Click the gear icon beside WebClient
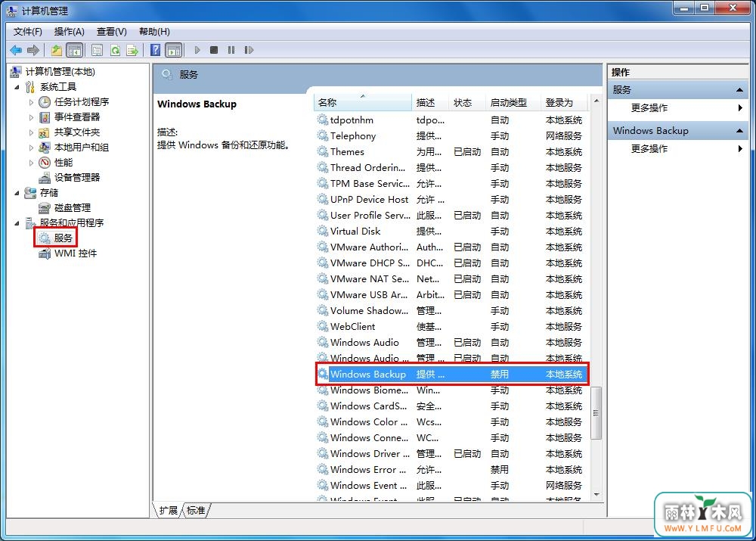 323,326
